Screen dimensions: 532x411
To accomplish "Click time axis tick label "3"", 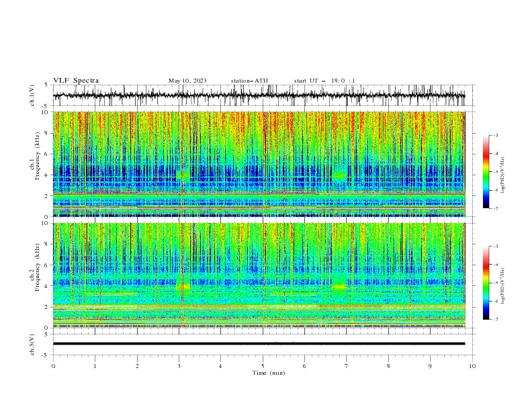I will [179, 366].
